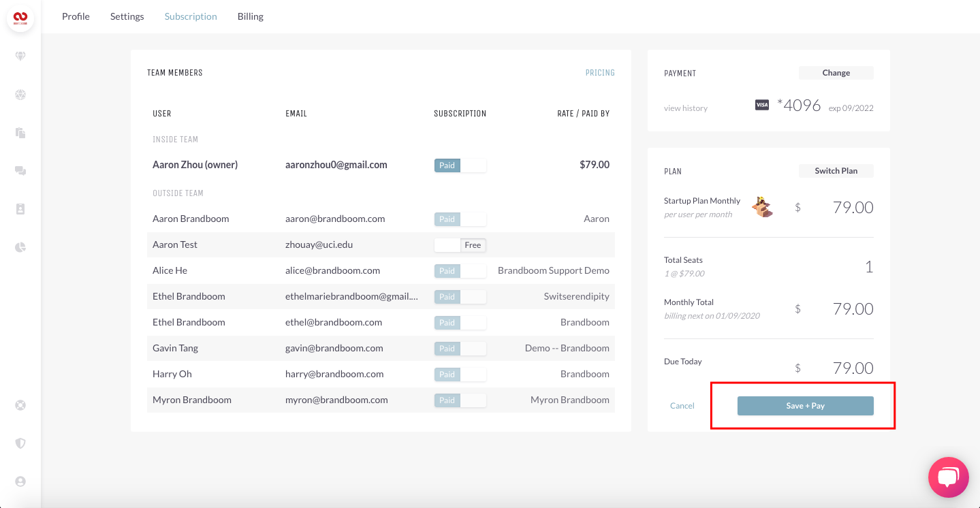Select the diamond showroom icon in the sidebar
This screenshot has width=980, height=508.
[20, 56]
